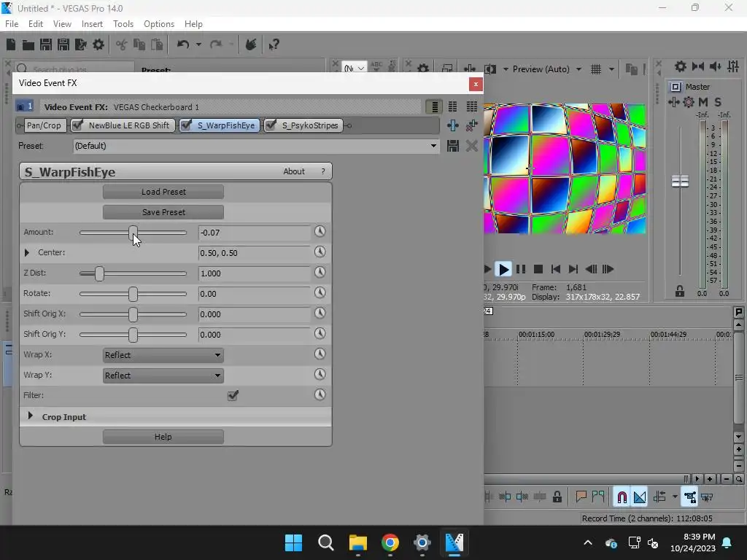The width and height of the screenshot is (747, 560).
Task: Open the preview Video FX gear
Action: click(x=423, y=69)
